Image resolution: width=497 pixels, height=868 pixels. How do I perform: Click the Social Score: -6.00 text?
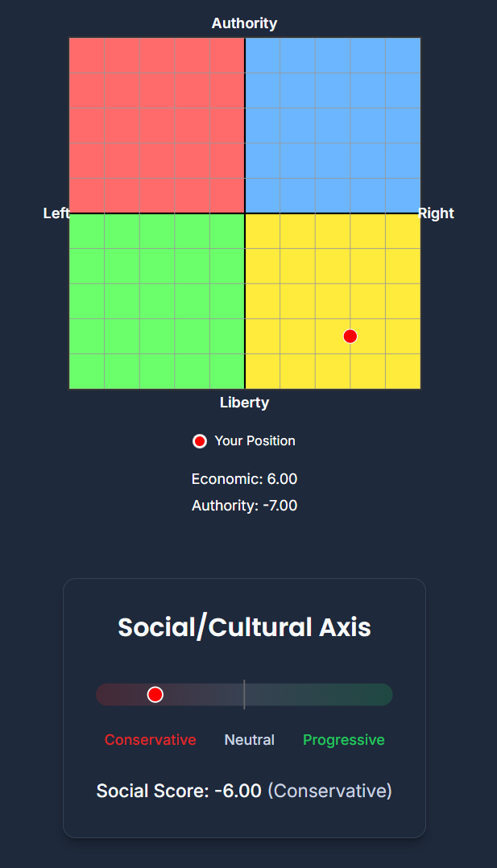point(179,791)
